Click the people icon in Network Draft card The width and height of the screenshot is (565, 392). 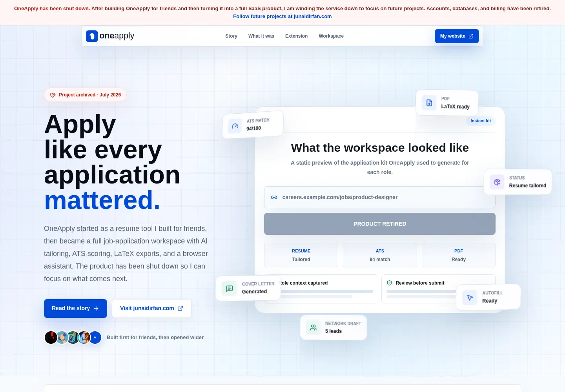point(313,327)
